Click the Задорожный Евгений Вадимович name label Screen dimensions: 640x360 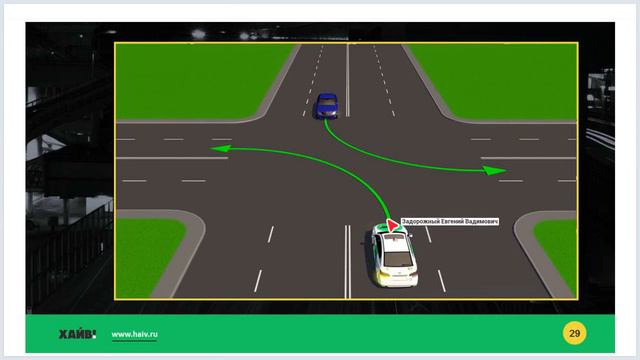pos(449,221)
